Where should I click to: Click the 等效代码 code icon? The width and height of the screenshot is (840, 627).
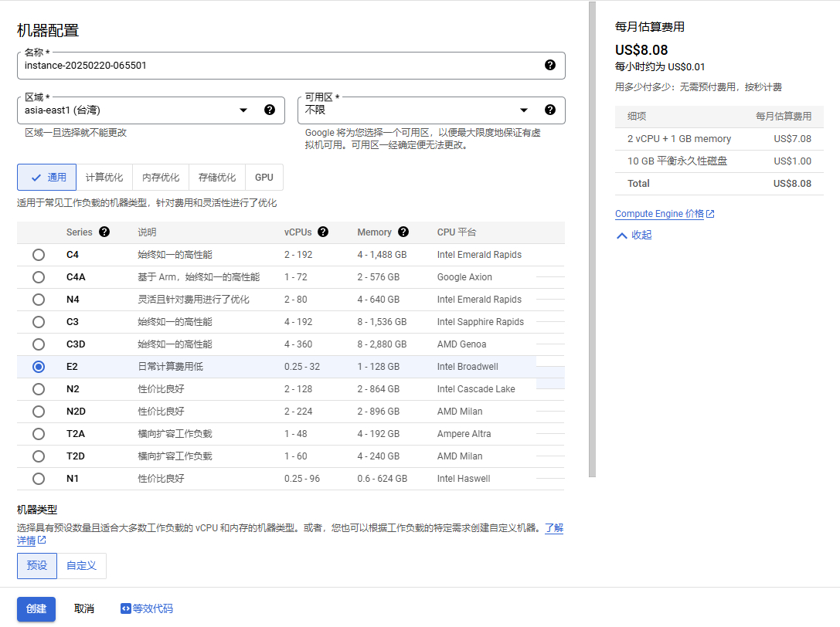point(125,608)
